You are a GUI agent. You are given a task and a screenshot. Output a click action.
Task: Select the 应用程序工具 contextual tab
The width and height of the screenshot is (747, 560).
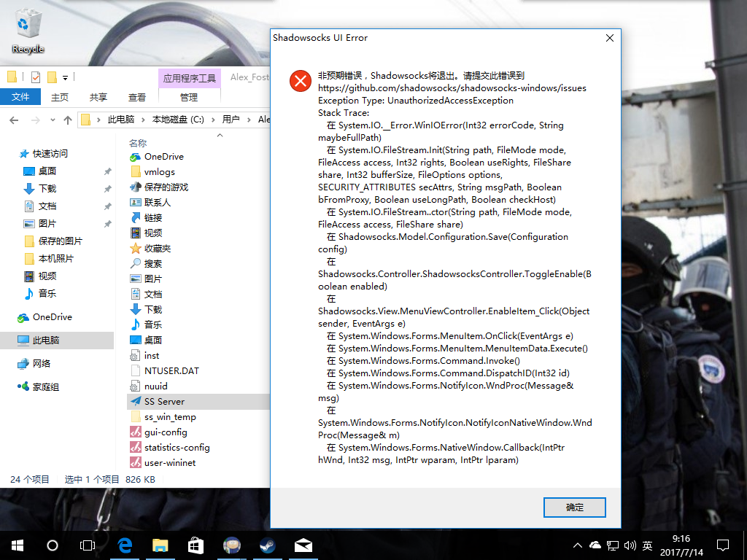190,79
